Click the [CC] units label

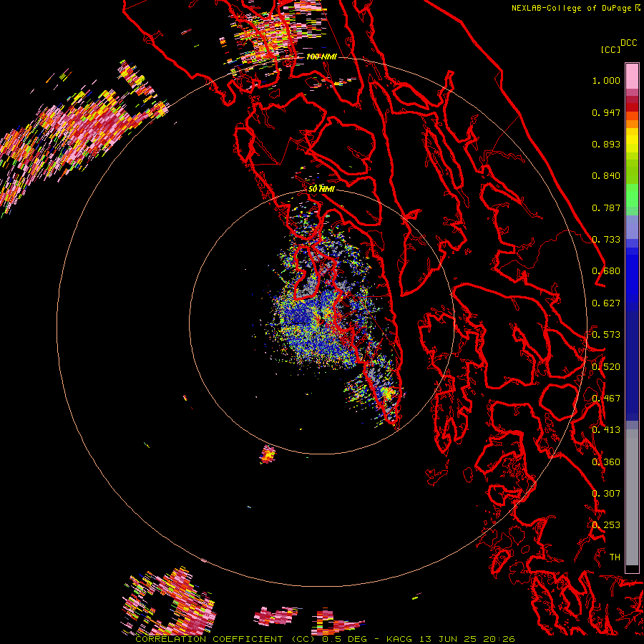click(610, 49)
